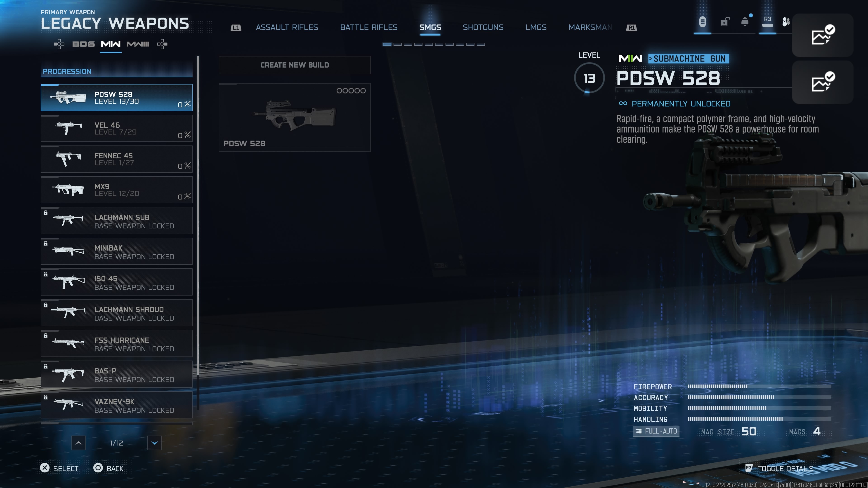Click the attachments tools icon on FENNEC 45 row
This screenshot has width=868, height=488.
[188, 165]
